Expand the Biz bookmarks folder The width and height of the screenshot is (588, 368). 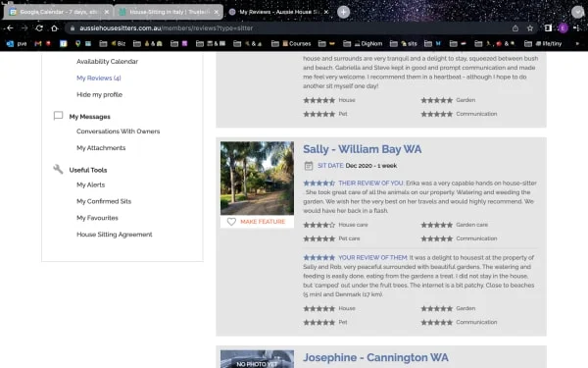113,43
